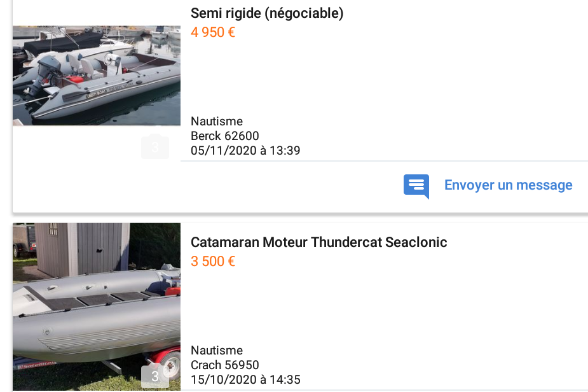Viewport: 588px width, 392px height.
Task: Click photo count camera icon on Semi rigide
Action: [x=155, y=146]
